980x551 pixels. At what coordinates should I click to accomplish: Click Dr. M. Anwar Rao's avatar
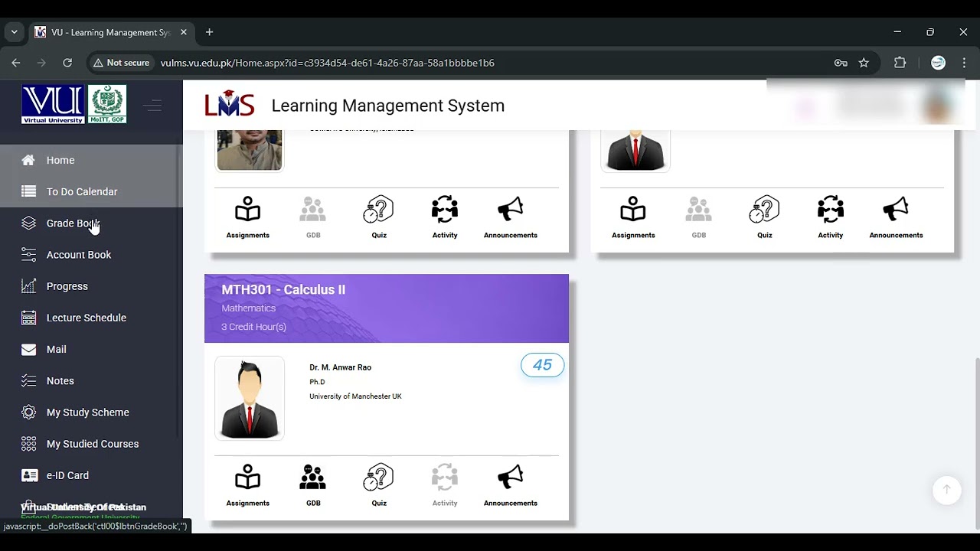point(250,398)
